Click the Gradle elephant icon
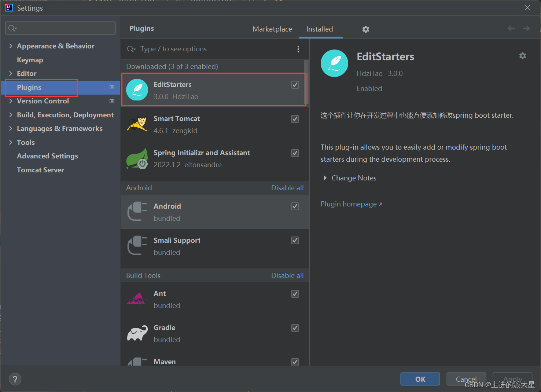The width and height of the screenshot is (541, 392). [137, 333]
